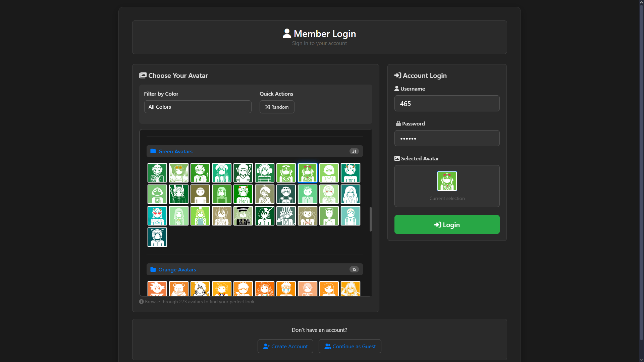The height and width of the screenshot is (362, 644).
Task: Select the winged avatar with orange glasses
Action: pyautogui.click(x=179, y=173)
